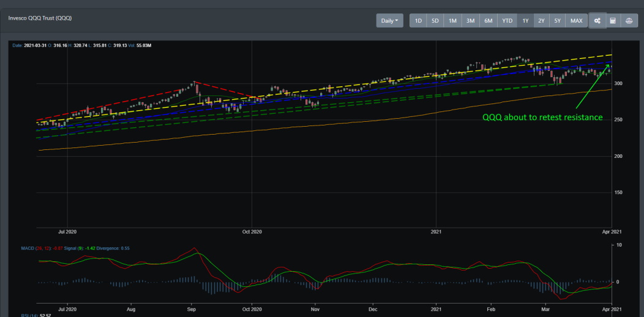Viewport: 644px width, 317px height.
Task: Click the Date 2021-03-31 readout
Action: (29, 45)
